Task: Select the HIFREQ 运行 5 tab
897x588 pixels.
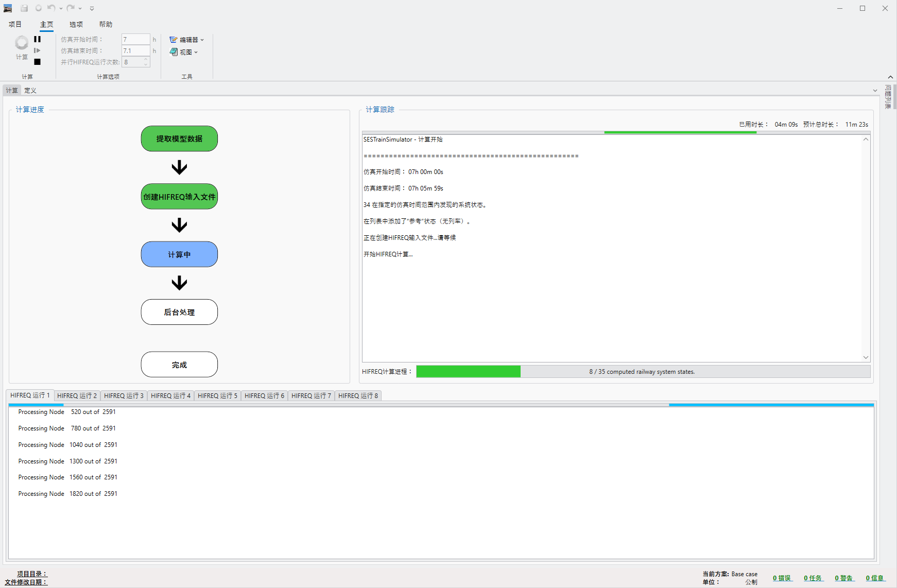Action: click(217, 395)
